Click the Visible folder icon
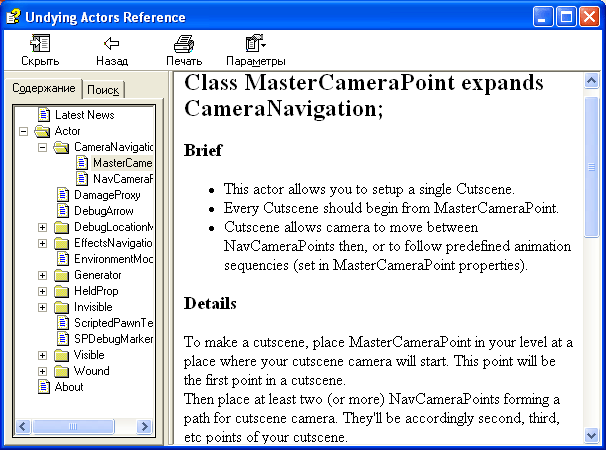The image size is (606, 450). [61, 355]
